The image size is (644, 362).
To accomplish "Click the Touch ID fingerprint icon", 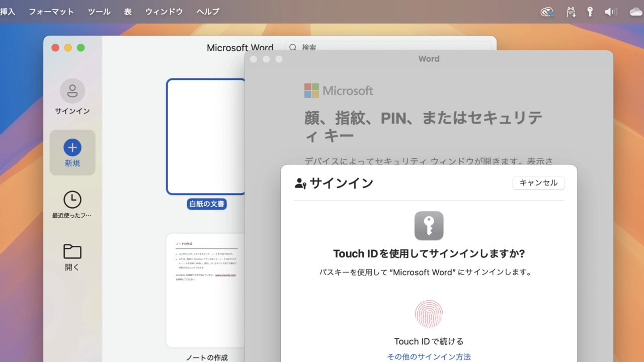I will [x=429, y=314].
